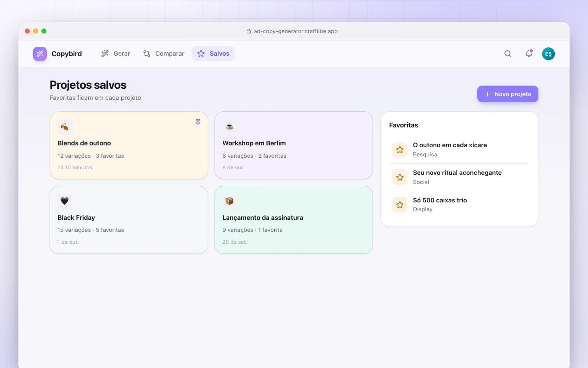Open the search icon in header
This screenshot has width=588, height=368.
pyautogui.click(x=508, y=54)
